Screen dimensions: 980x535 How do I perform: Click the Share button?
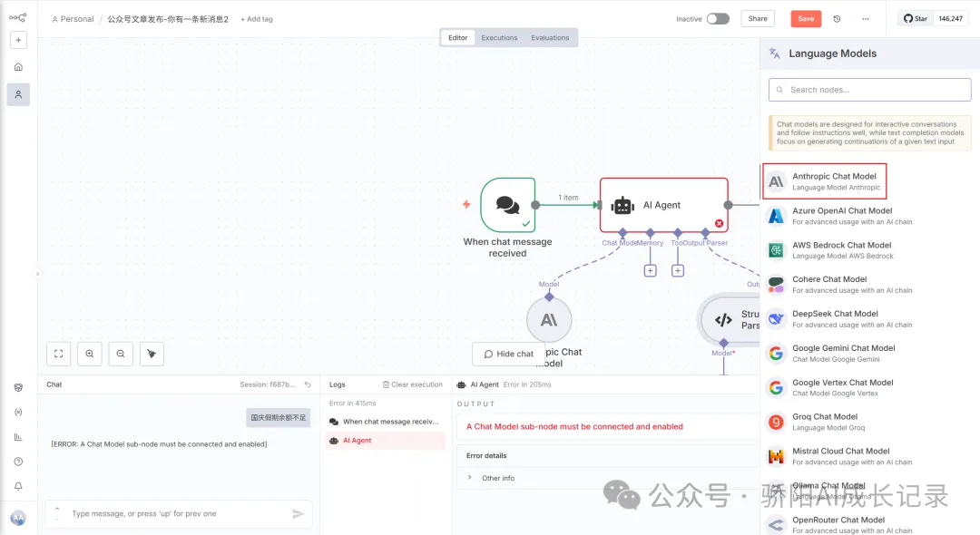coord(758,19)
